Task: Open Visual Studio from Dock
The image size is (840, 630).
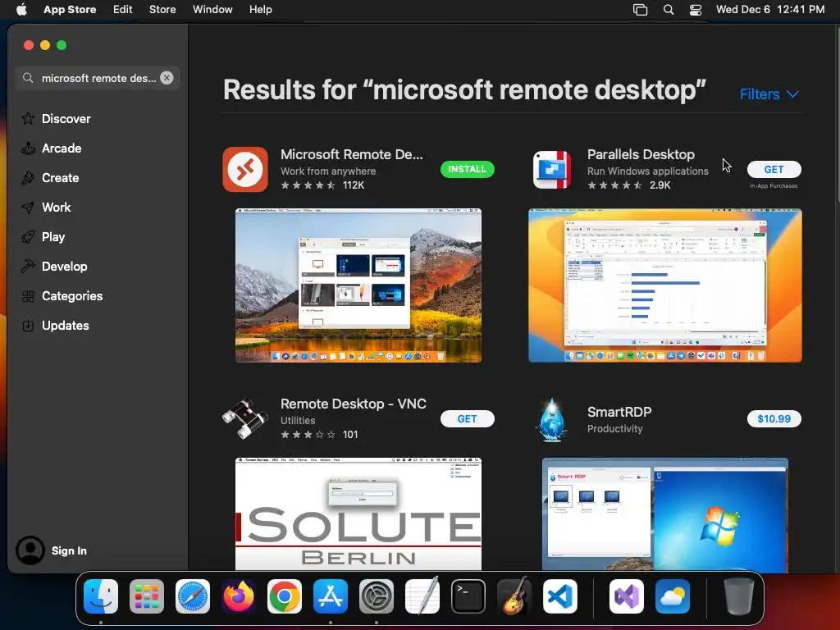Action: (627, 596)
